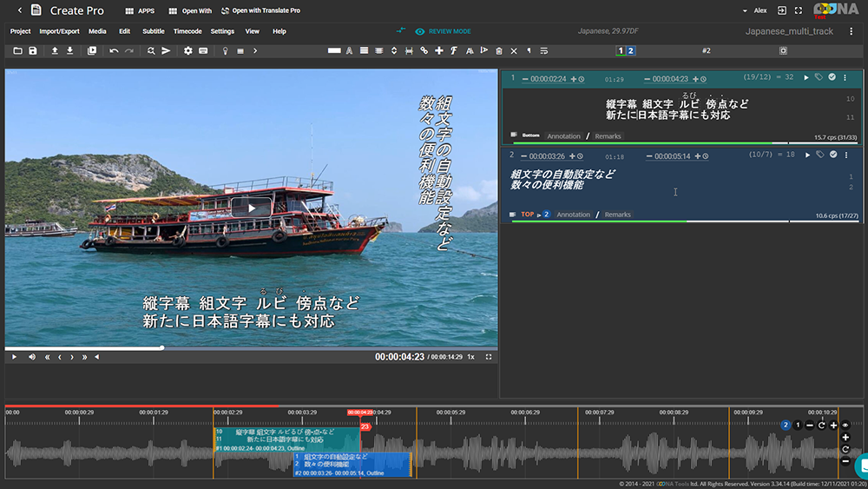Open the 1x playback speed selector
This screenshot has width=868, height=489.
[x=471, y=357]
